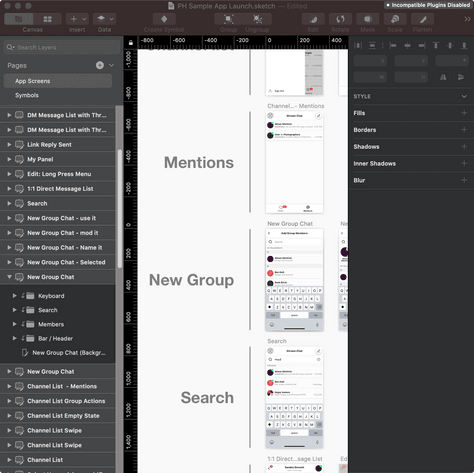Click the Group layers icon
The width and height of the screenshot is (474, 473).
[x=229, y=19]
